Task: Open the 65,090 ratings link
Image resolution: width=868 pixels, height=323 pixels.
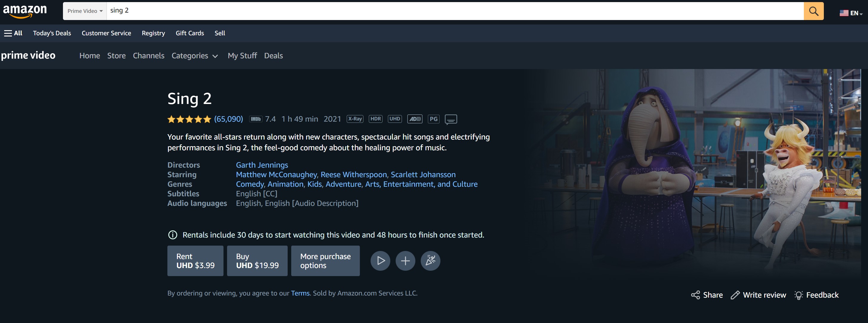Action: coord(229,119)
